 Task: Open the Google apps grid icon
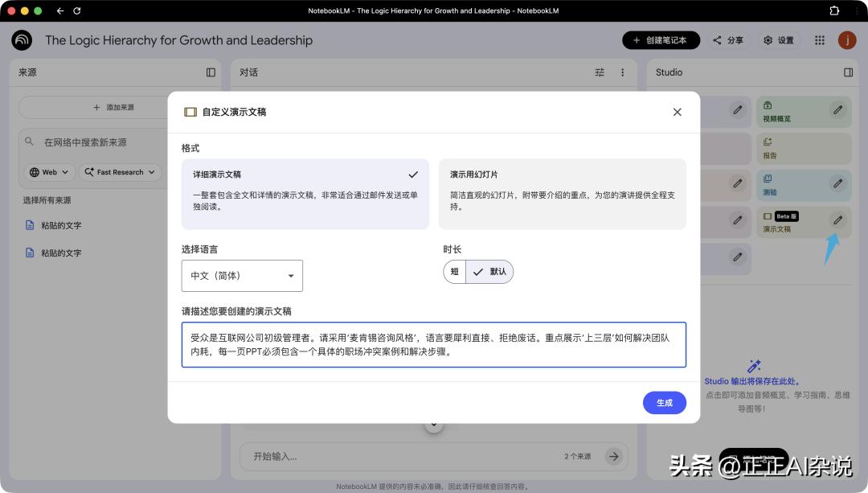pyautogui.click(x=820, y=40)
